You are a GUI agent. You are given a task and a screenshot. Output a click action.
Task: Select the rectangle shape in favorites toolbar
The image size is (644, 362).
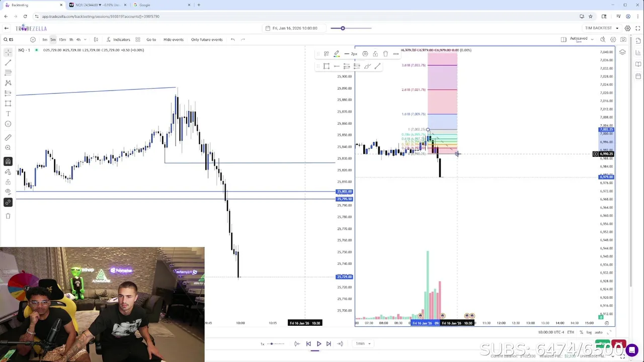coord(326,66)
